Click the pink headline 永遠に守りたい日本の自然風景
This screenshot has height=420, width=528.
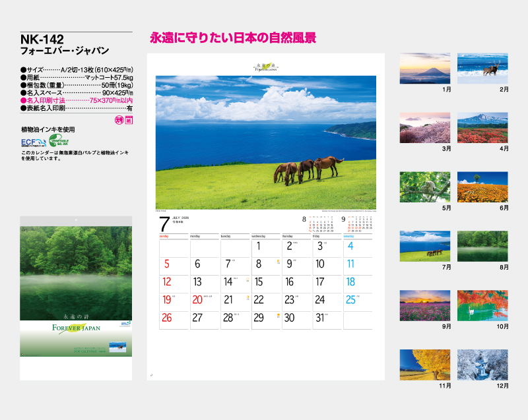pos(233,38)
